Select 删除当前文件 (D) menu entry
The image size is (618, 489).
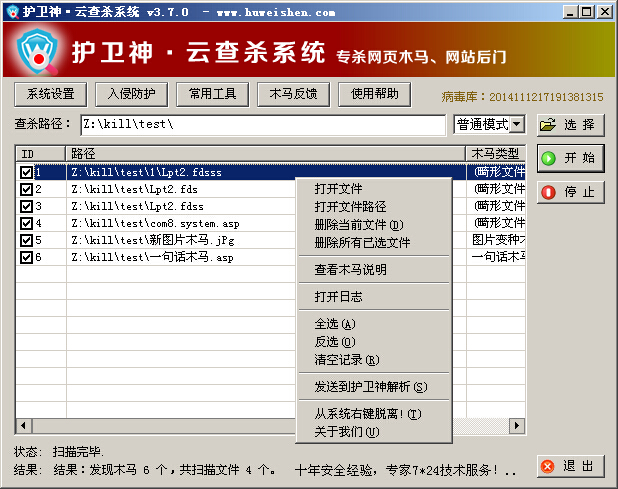click(x=374, y=225)
